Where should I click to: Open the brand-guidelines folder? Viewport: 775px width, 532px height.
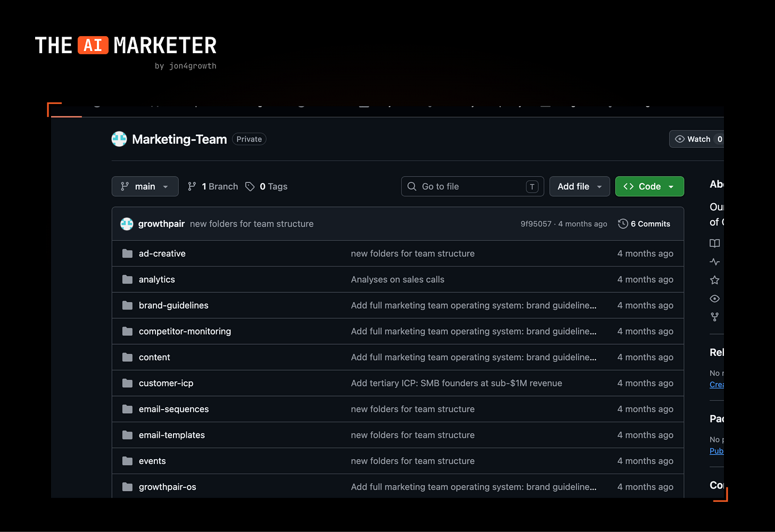174,305
